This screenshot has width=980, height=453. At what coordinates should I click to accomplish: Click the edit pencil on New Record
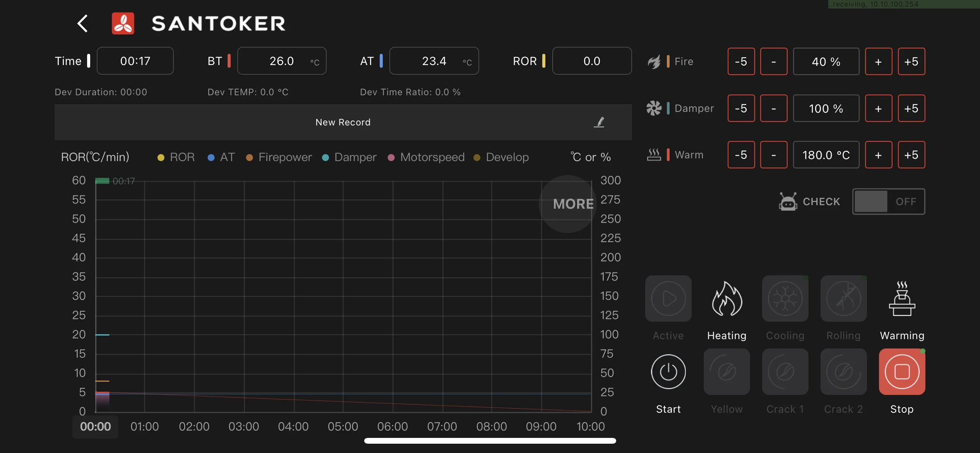(599, 122)
